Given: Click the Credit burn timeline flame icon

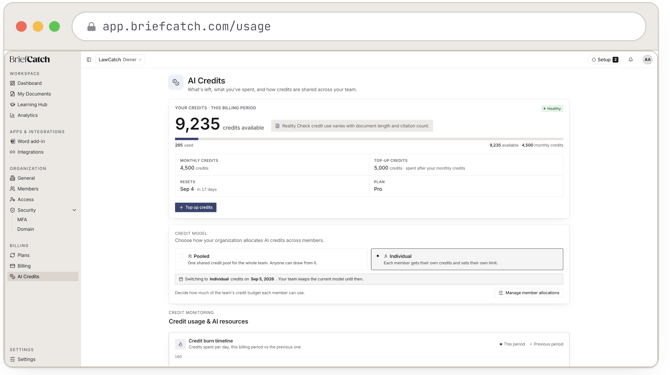Looking at the screenshot, I should pos(180,344).
